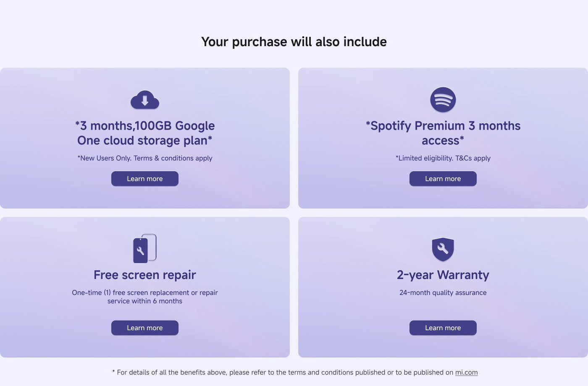Click the New Users Only terms text
Viewport: 588px width, 386px height.
(x=145, y=158)
